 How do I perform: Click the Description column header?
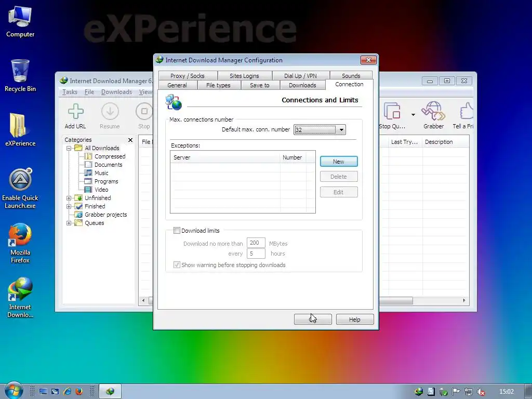[445, 142]
